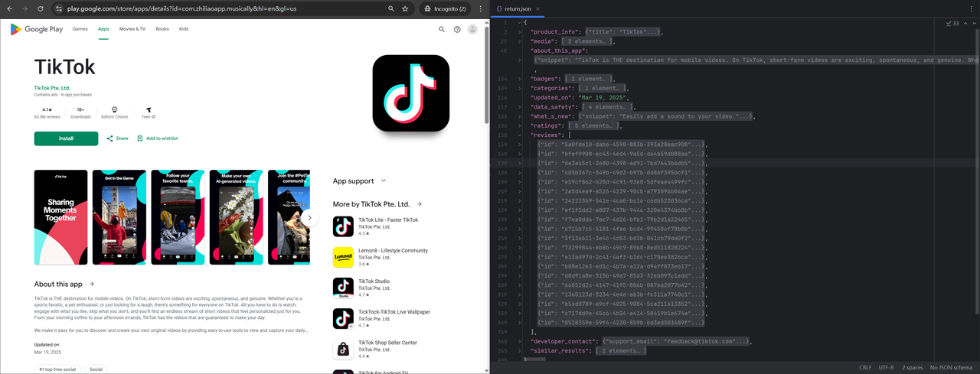Click the Editors' Choice badge icon
This screenshot has width=980, height=374.
coord(115,110)
